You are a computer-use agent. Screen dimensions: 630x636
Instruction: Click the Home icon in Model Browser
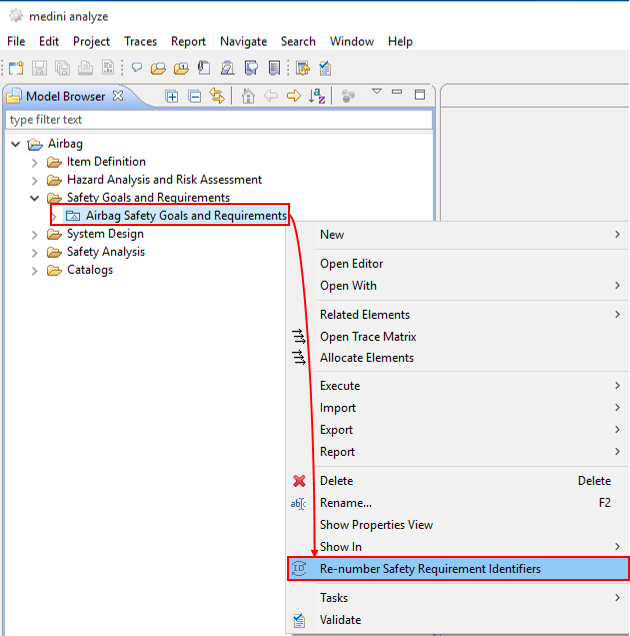coord(248,96)
